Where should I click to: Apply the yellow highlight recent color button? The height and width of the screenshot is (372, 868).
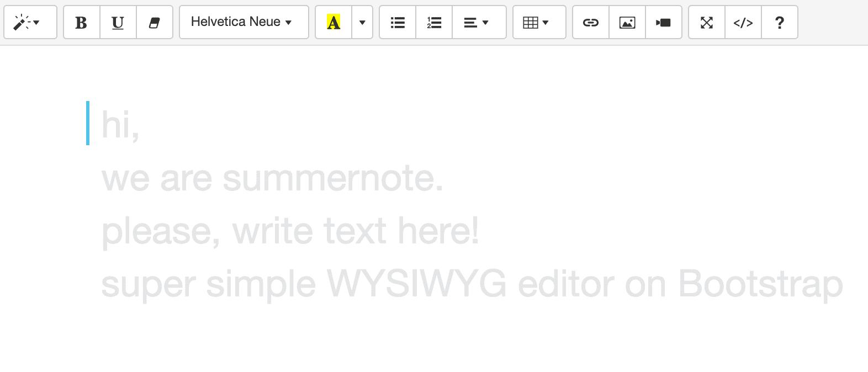click(x=334, y=22)
